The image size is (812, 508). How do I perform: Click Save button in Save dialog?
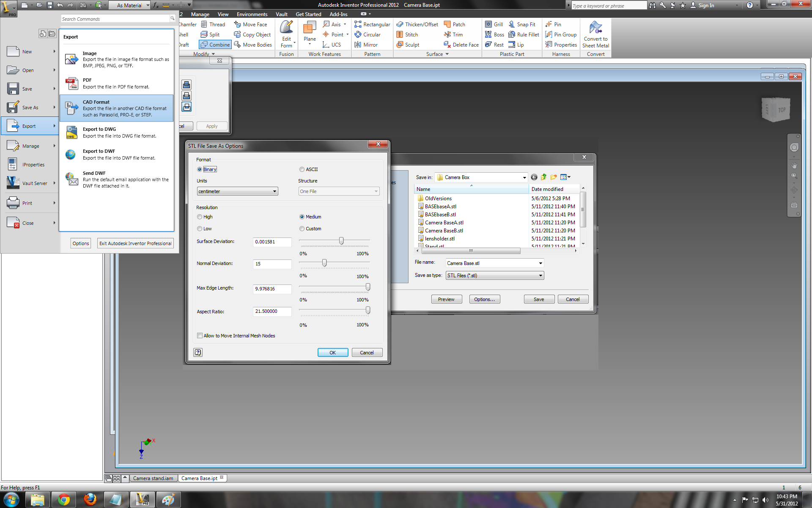[x=539, y=299]
